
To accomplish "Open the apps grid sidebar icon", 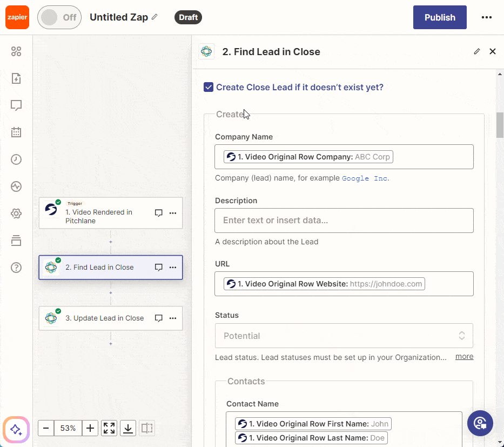I will coord(16,51).
